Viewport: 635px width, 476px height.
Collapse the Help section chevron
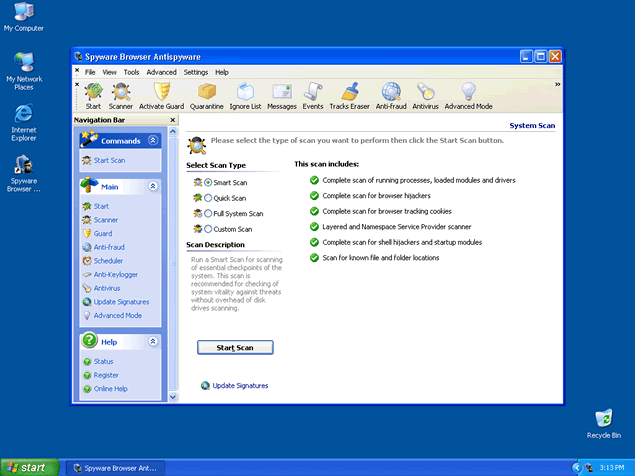(152, 341)
